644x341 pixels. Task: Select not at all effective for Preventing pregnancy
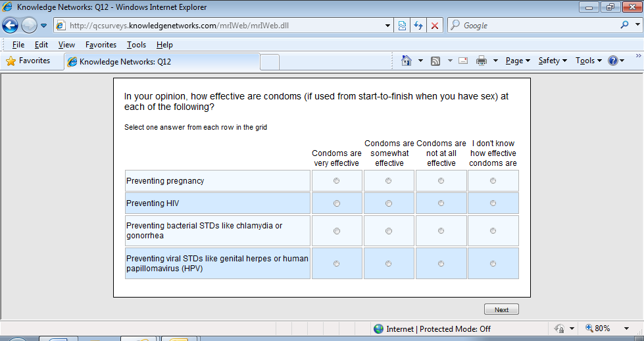click(x=441, y=181)
